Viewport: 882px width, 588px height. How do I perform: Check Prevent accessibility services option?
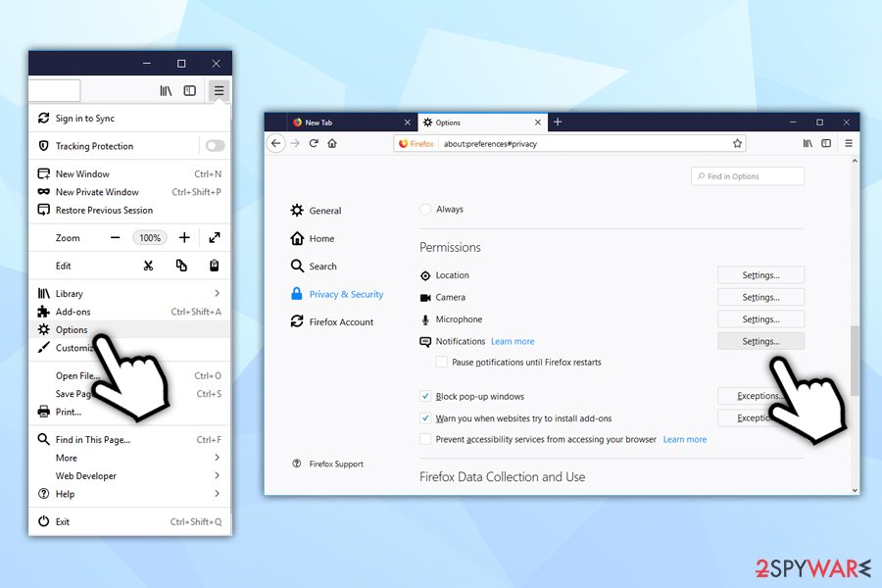click(x=426, y=439)
